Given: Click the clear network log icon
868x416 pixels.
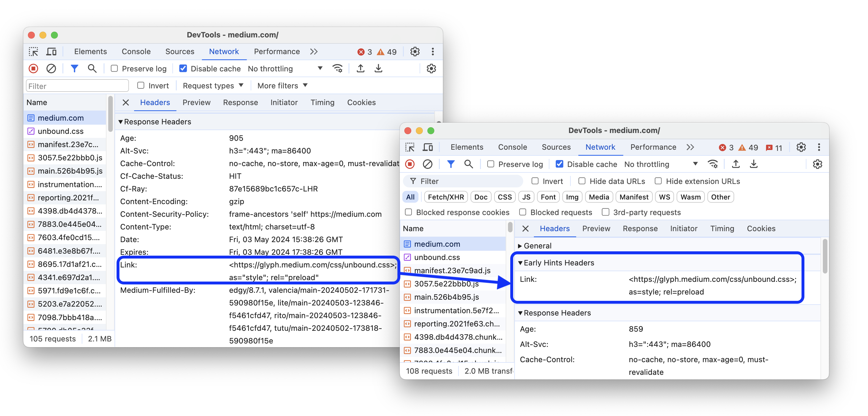Looking at the screenshot, I should click(x=50, y=68).
